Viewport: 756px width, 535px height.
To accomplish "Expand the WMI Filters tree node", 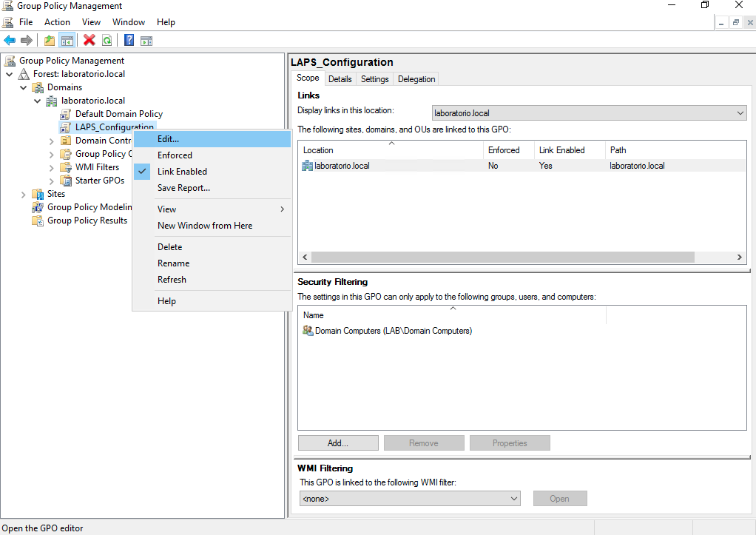I will click(52, 168).
